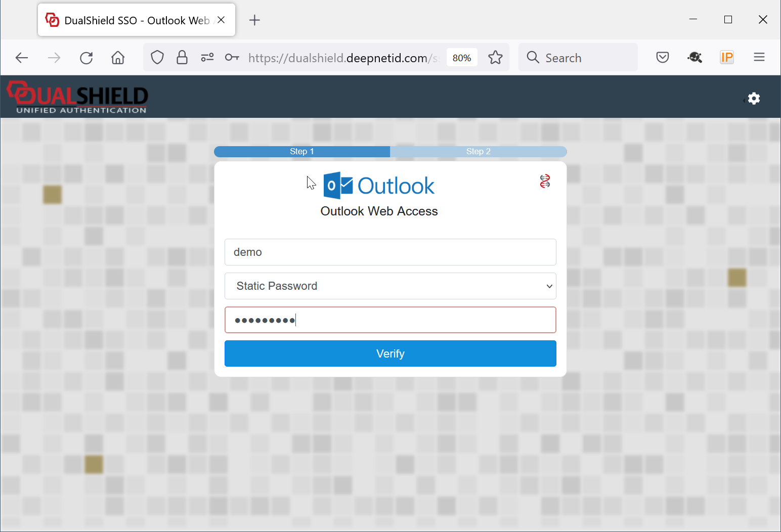The height and width of the screenshot is (532, 781).
Task: Click the address bar URL
Action: pos(343,58)
